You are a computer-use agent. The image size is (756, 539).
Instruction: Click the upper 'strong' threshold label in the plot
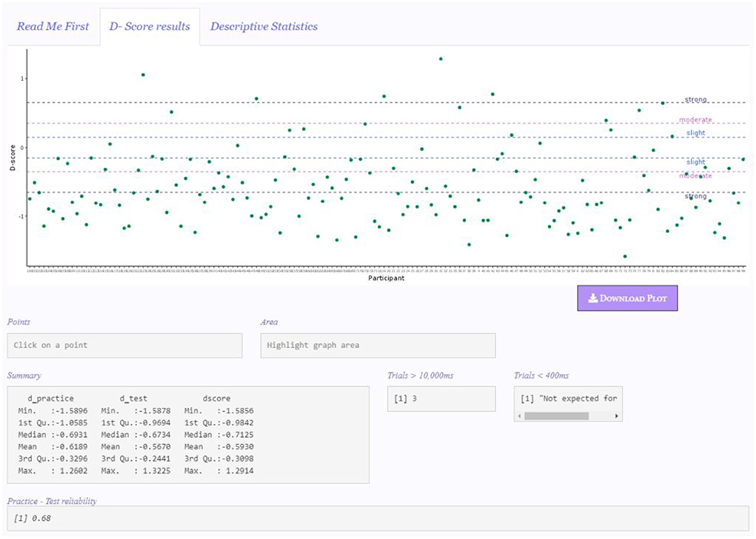click(x=696, y=99)
